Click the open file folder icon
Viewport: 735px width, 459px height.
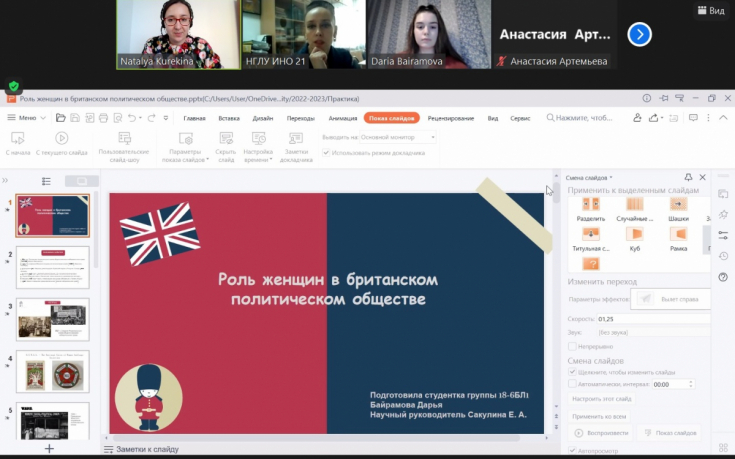(x=60, y=118)
